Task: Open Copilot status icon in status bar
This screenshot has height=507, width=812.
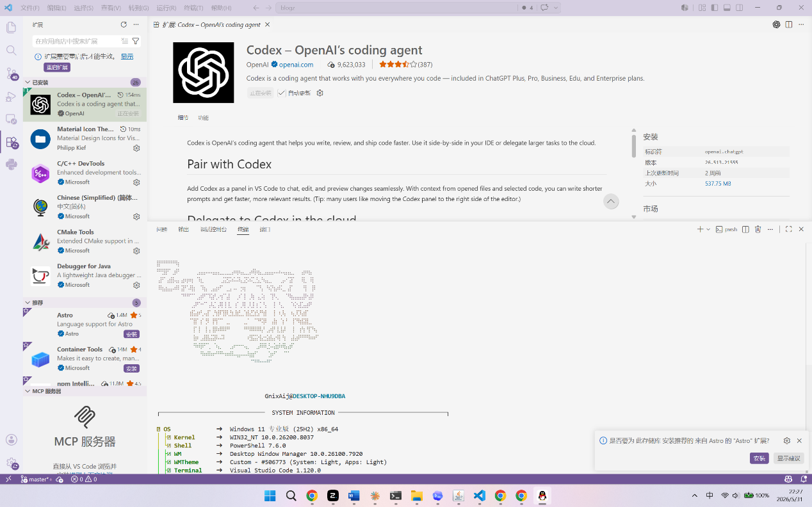Action: [x=788, y=479]
